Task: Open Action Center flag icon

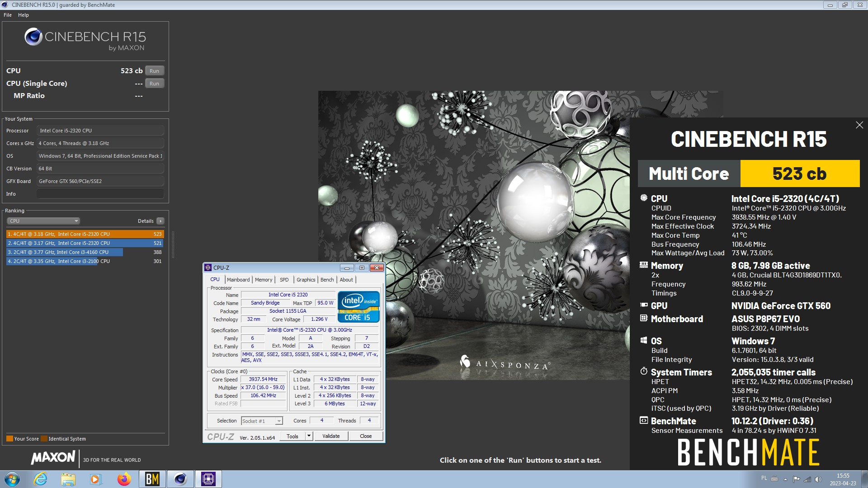Action: coord(796,479)
